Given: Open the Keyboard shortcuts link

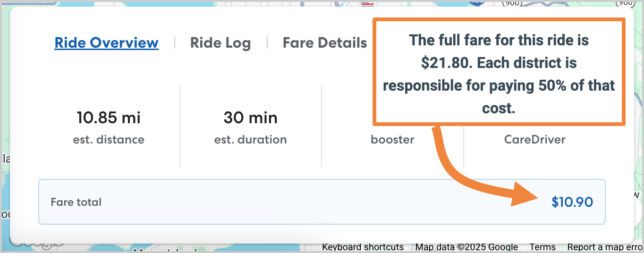Looking at the screenshot, I should pos(363,247).
